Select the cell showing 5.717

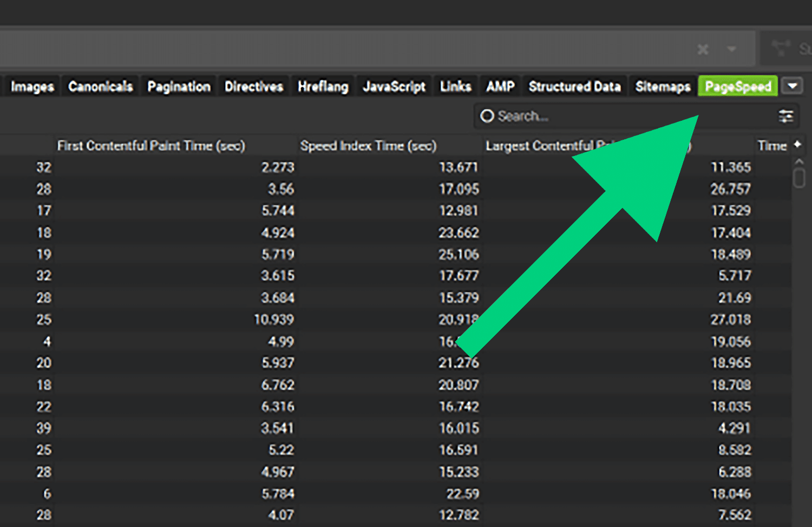(735, 276)
